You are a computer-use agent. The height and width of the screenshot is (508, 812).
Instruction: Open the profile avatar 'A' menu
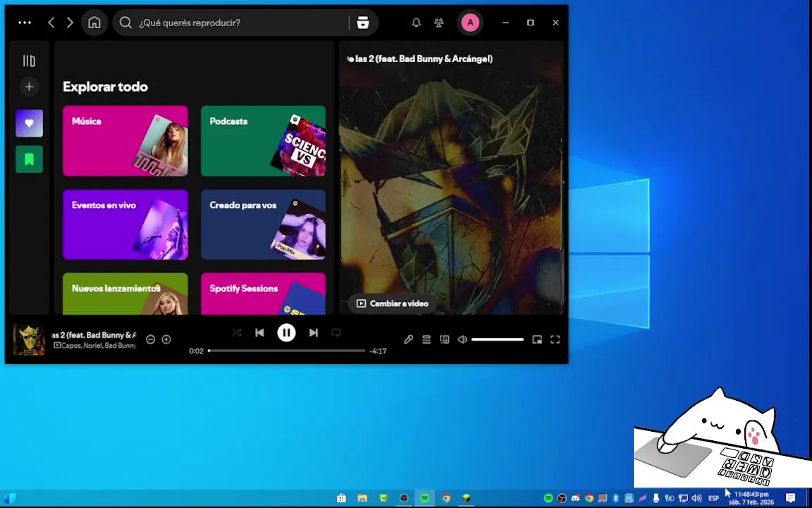coord(470,23)
